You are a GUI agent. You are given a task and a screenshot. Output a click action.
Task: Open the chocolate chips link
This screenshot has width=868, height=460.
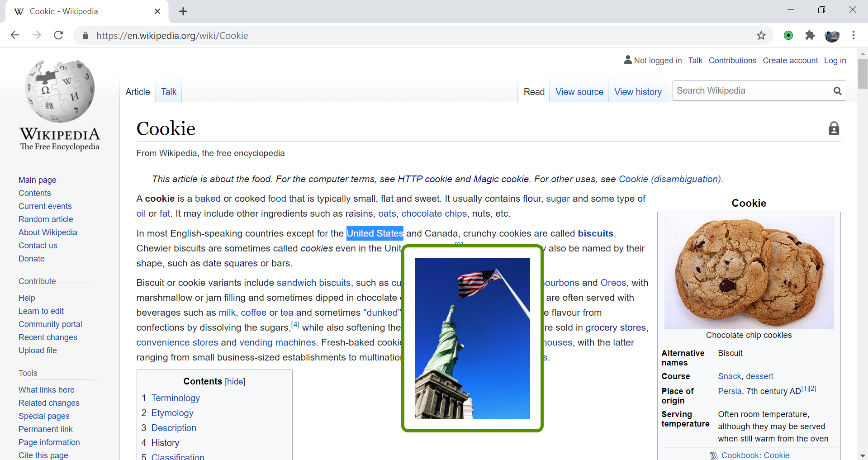[x=434, y=213]
